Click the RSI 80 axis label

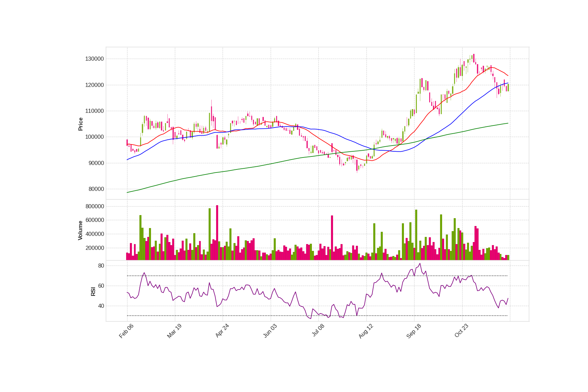[101, 266]
